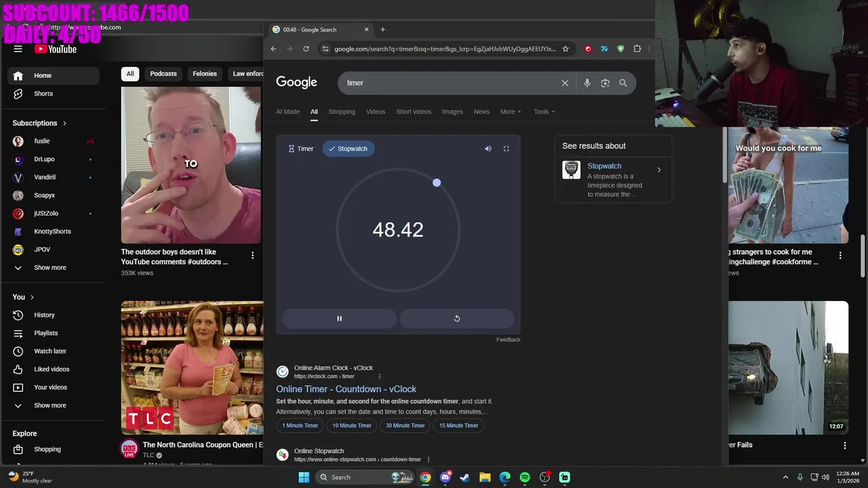Open YouTube History
The height and width of the screenshot is (488, 868).
[53, 315]
